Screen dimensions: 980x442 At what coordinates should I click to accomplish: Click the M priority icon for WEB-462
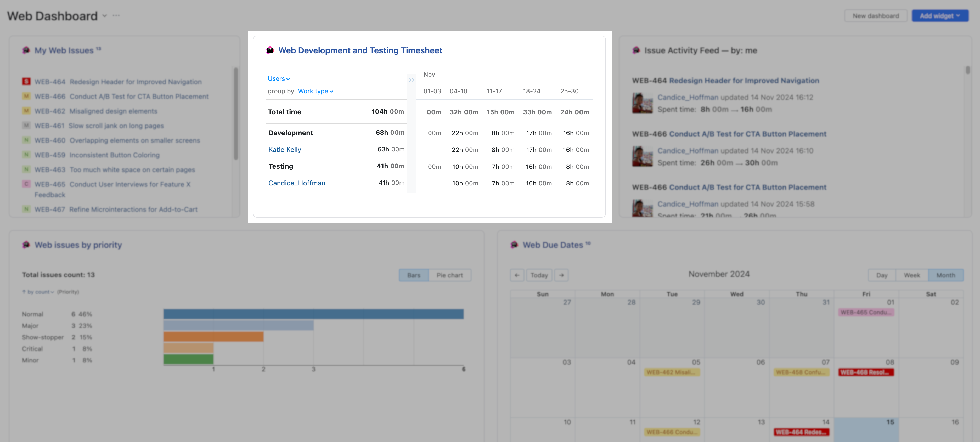point(26,111)
